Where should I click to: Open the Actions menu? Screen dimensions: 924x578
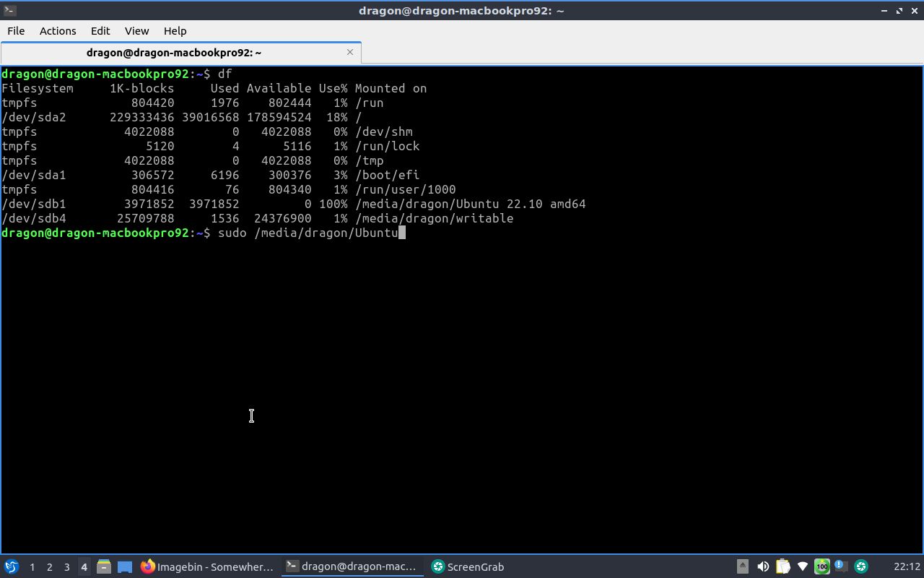click(x=58, y=31)
